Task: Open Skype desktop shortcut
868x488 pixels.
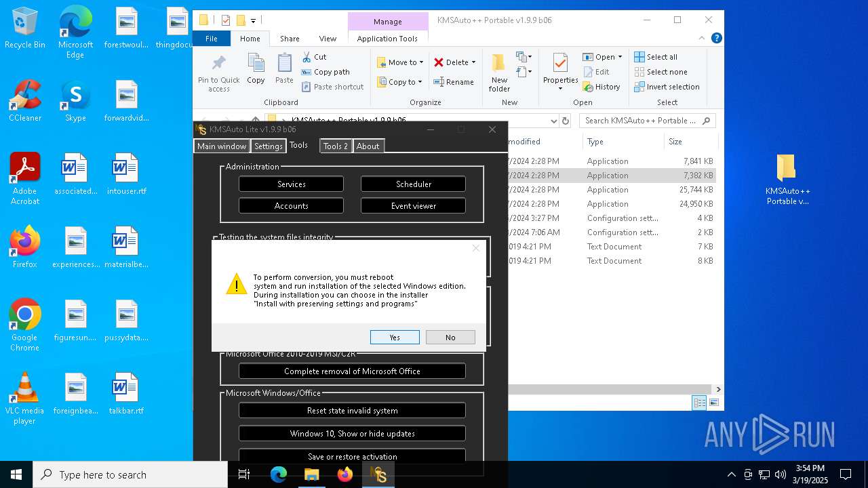Action: [75, 100]
